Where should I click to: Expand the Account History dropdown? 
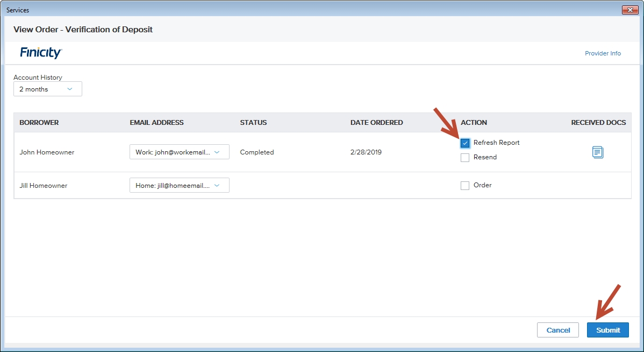[x=48, y=89]
